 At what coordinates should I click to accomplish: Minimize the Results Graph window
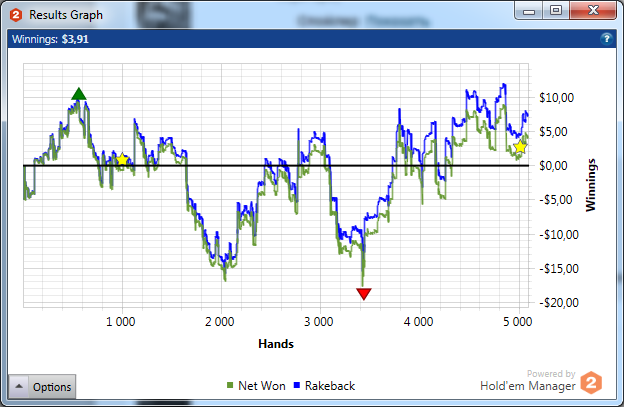click(x=529, y=11)
